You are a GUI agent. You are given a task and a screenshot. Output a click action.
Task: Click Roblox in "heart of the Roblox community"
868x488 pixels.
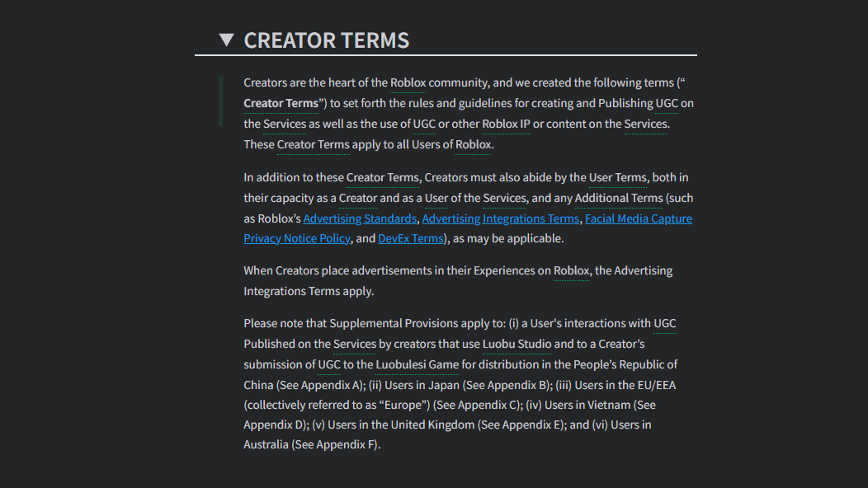coord(408,83)
